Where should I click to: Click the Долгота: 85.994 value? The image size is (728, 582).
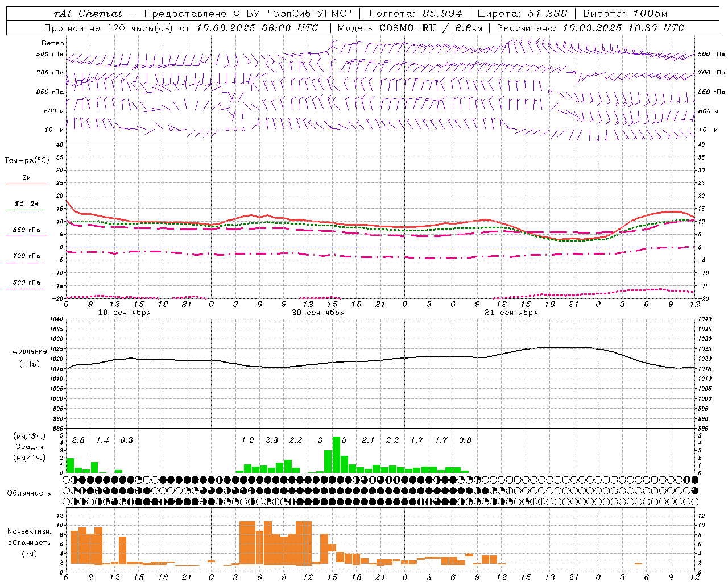[x=415, y=14]
